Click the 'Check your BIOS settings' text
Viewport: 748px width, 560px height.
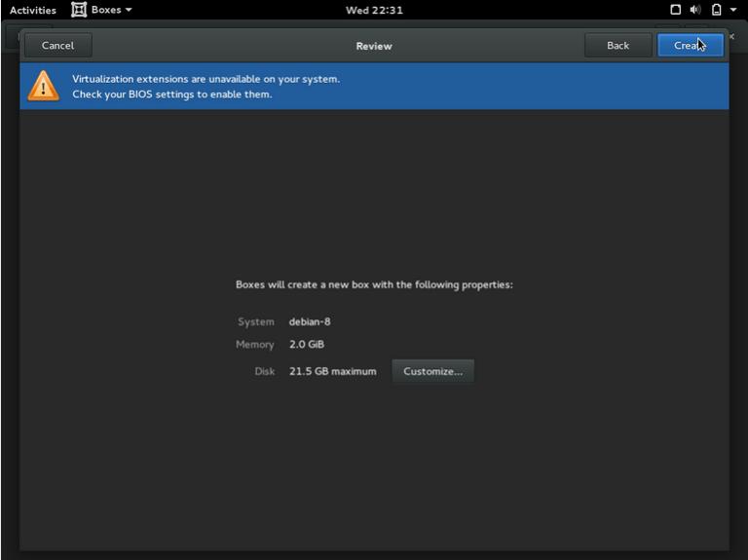pyautogui.click(x=171, y=94)
